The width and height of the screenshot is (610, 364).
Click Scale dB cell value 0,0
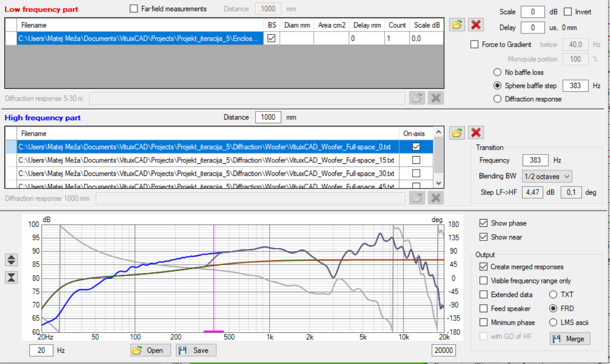tap(426, 38)
